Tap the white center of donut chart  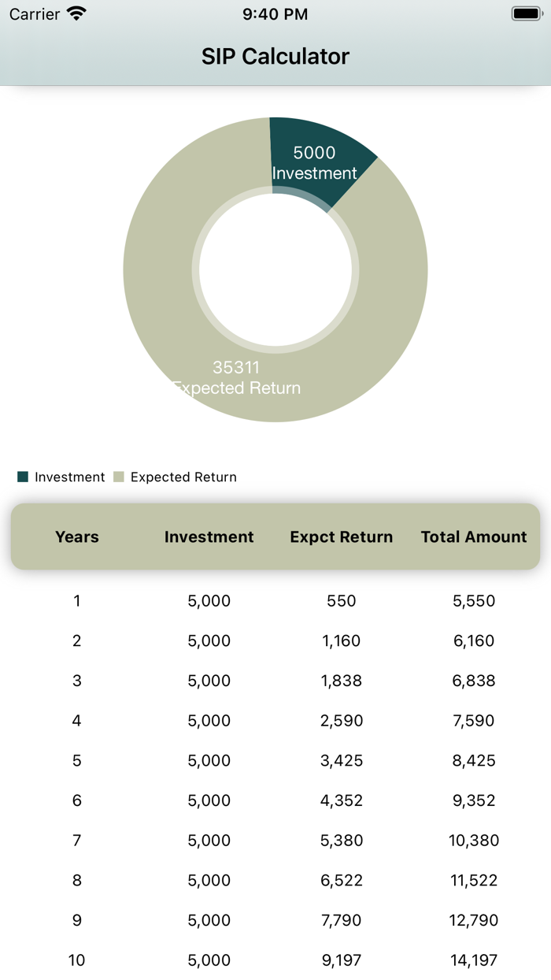click(275, 269)
